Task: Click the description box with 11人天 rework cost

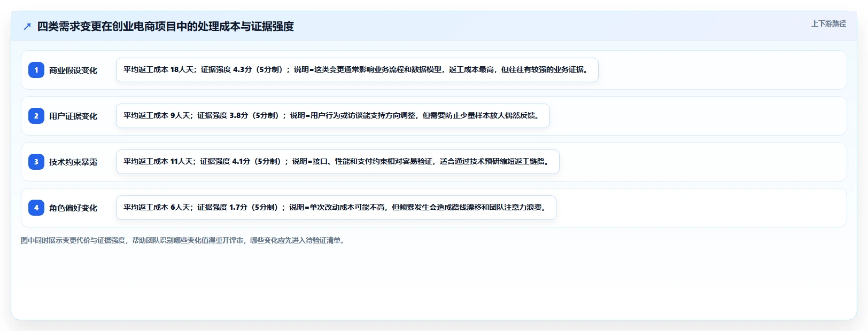Action: click(338, 162)
